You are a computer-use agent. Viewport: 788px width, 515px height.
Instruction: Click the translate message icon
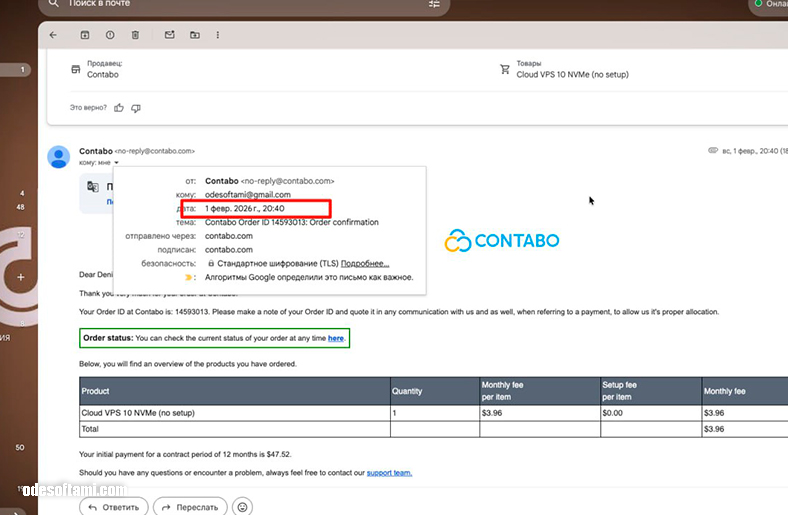[x=93, y=187]
